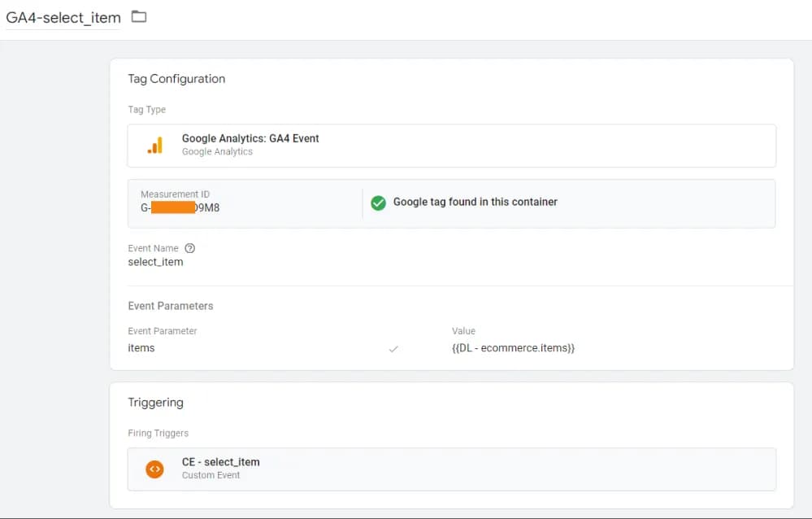
Task: Click the Event Parameters heading
Action: click(171, 306)
